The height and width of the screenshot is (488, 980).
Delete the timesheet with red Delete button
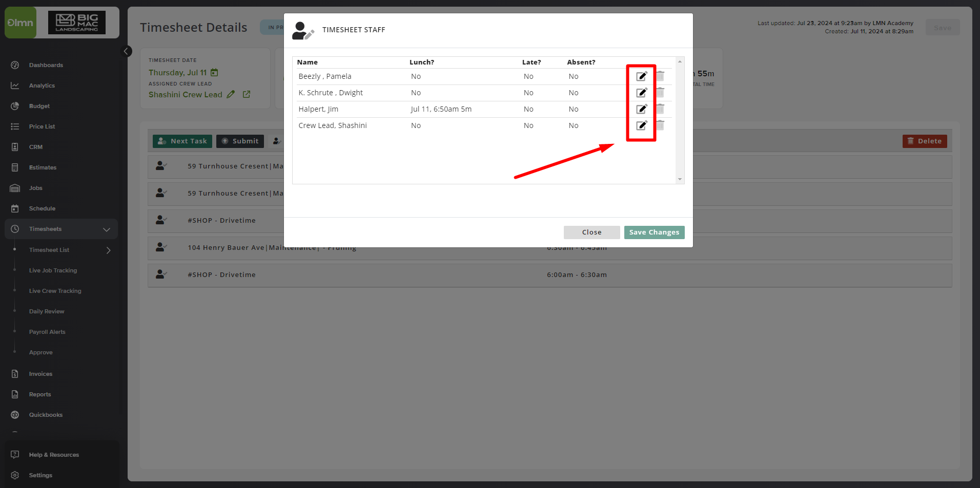925,141
